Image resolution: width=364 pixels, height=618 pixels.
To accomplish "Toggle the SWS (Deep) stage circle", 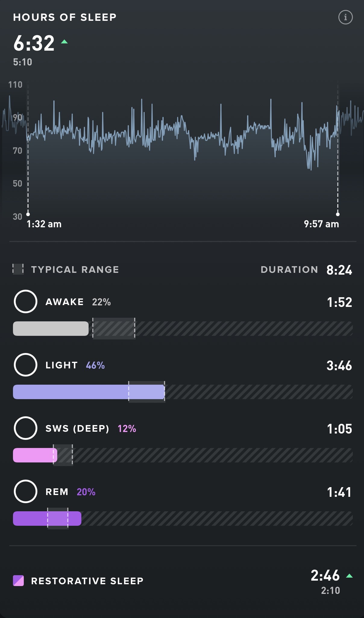I will 26,428.
